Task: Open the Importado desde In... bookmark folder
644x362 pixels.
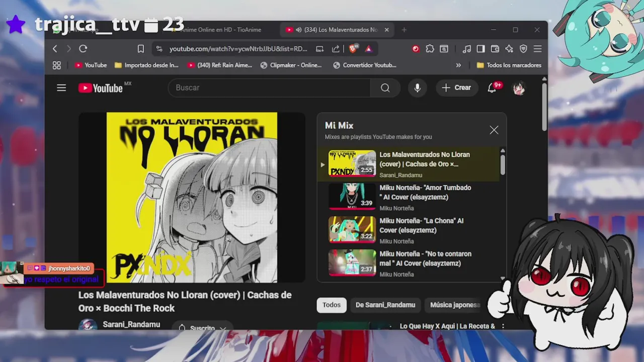Action: point(146,65)
